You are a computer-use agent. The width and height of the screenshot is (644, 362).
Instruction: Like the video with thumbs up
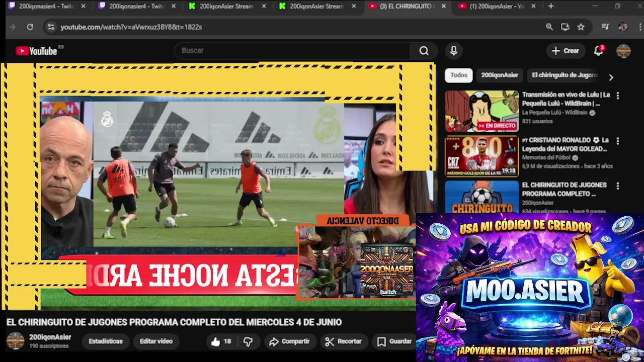[x=221, y=341]
